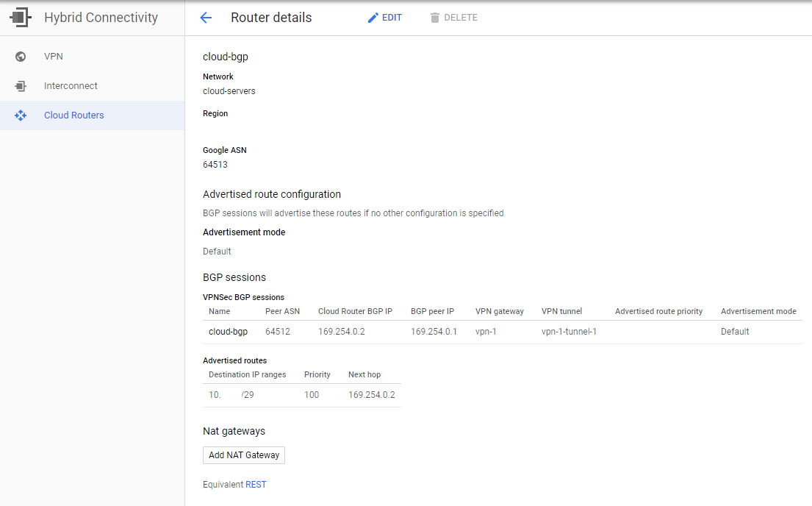Click the DELETE action at the top
The height and width of the screenshot is (506, 812).
pos(454,17)
